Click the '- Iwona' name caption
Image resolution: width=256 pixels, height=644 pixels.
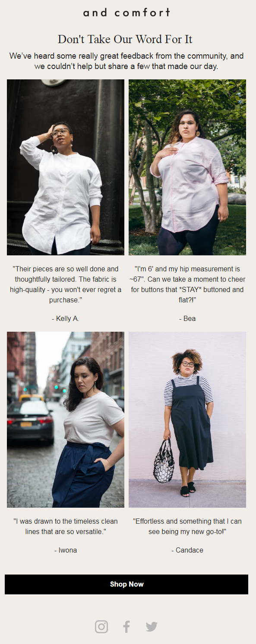66,550
